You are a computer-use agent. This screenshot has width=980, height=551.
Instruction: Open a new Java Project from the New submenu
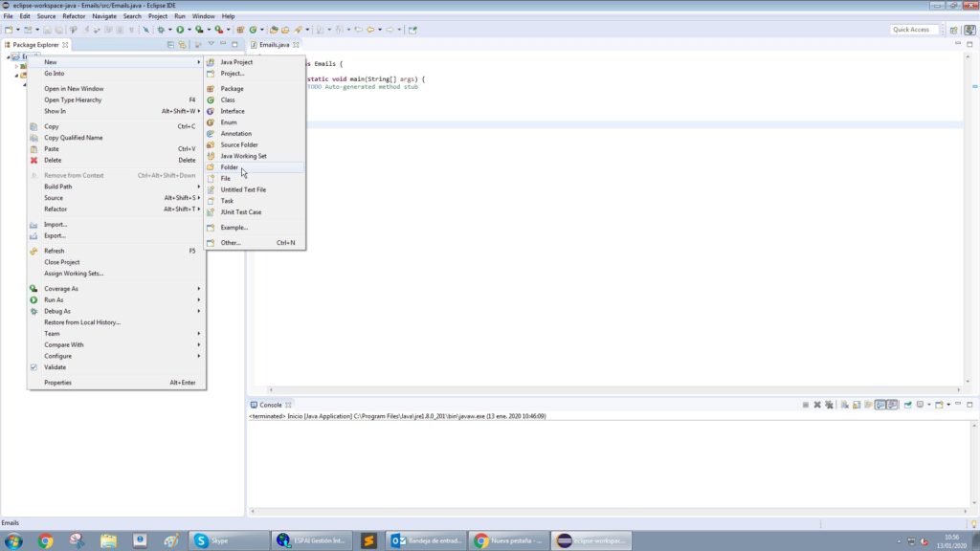click(x=236, y=61)
